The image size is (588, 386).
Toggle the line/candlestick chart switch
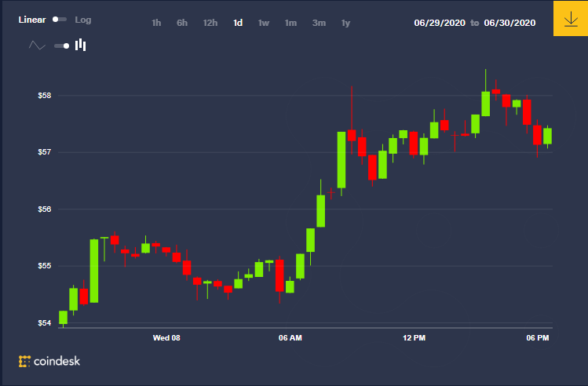tap(61, 46)
